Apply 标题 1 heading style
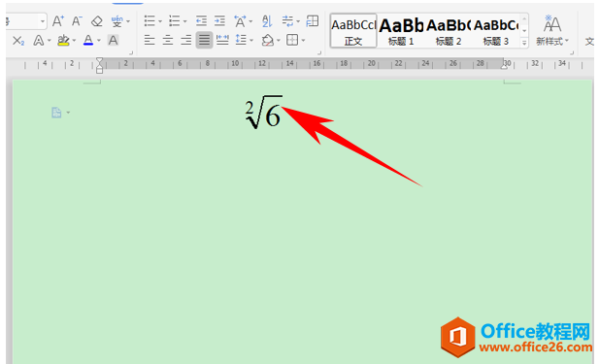 click(401, 31)
